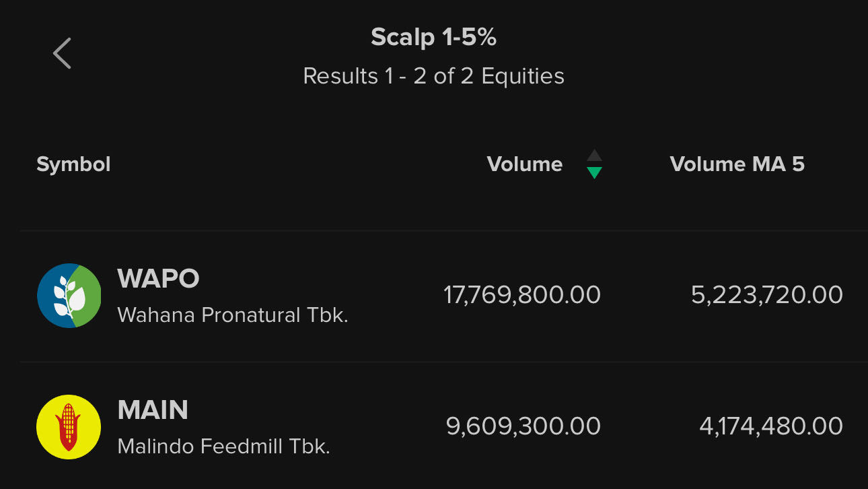Screen dimensions: 868x489
Task: Click the grey ascending sort arrow
Action: (593, 156)
